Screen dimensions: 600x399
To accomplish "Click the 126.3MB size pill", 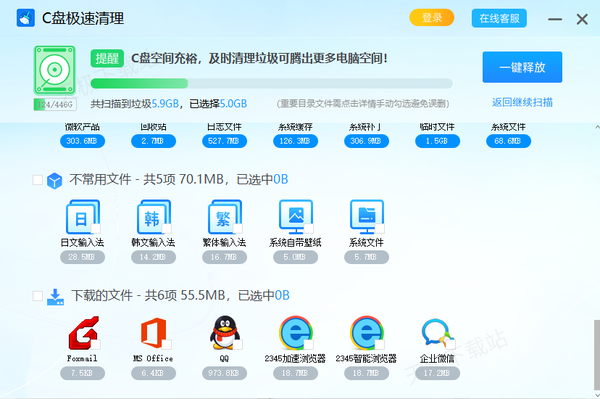I will coord(295,141).
